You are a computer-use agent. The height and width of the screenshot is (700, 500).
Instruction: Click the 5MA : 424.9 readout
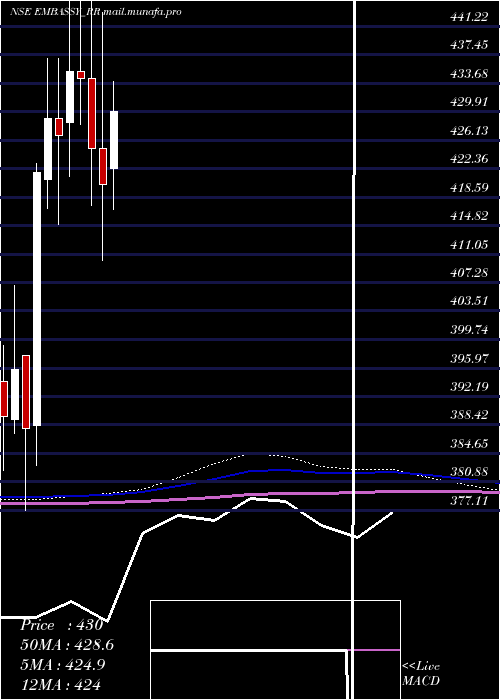click(63, 665)
